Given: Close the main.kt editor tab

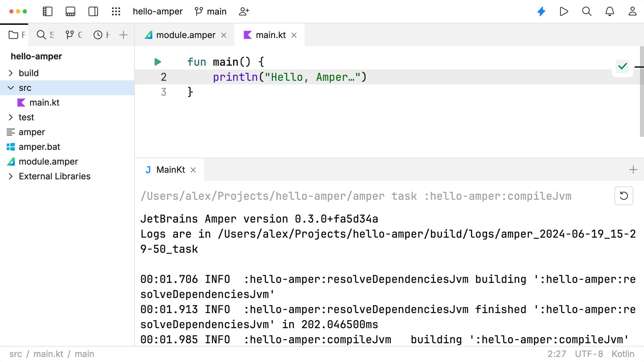Looking at the screenshot, I should 294,35.
